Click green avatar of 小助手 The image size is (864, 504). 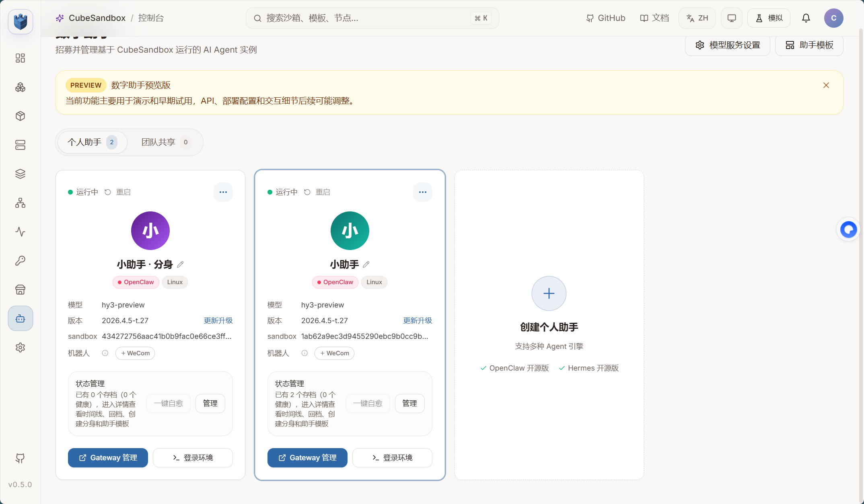pyautogui.click(x=350, y=231)
